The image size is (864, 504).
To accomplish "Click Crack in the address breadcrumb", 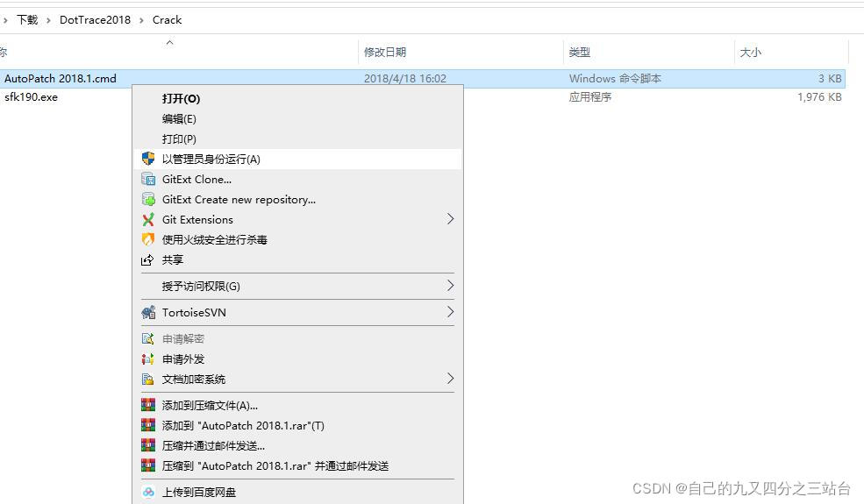I will pyautogui.click(x=167, y=20).
